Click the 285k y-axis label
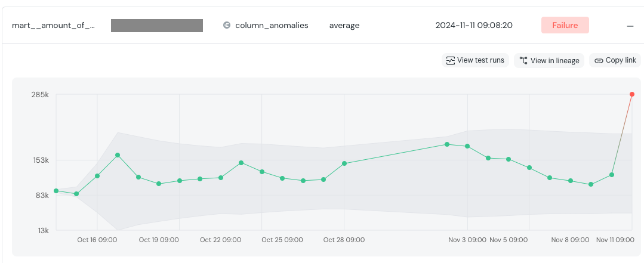 39,94
